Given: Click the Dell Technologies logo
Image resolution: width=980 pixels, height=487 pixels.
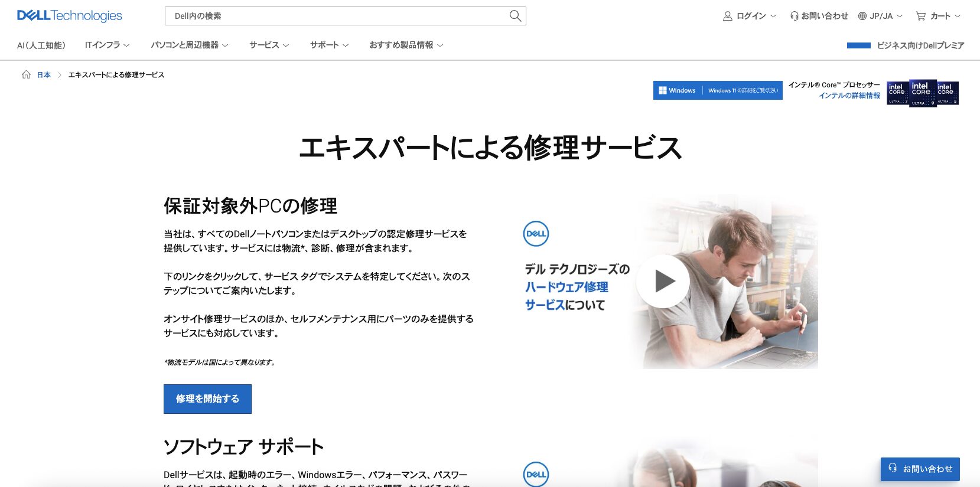Looking at the screenshot, I should tap(69, 16).
